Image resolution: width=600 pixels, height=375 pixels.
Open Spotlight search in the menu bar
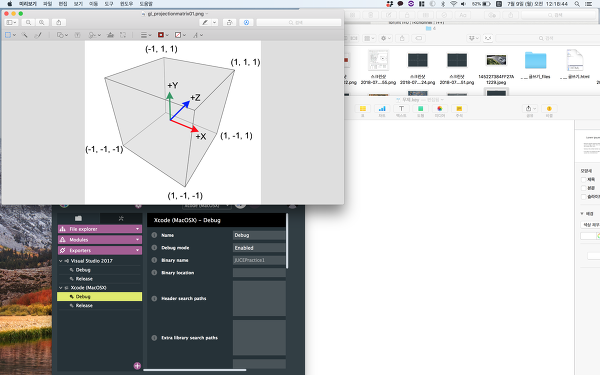(x=577, y=4)
